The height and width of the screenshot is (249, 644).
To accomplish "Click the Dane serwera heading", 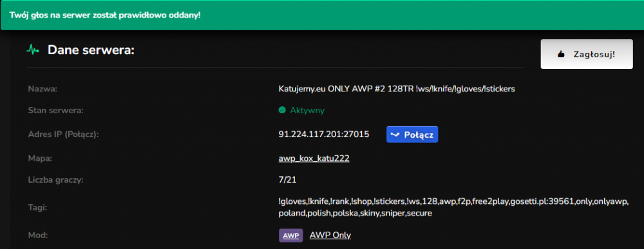I will tap(91, 50).
